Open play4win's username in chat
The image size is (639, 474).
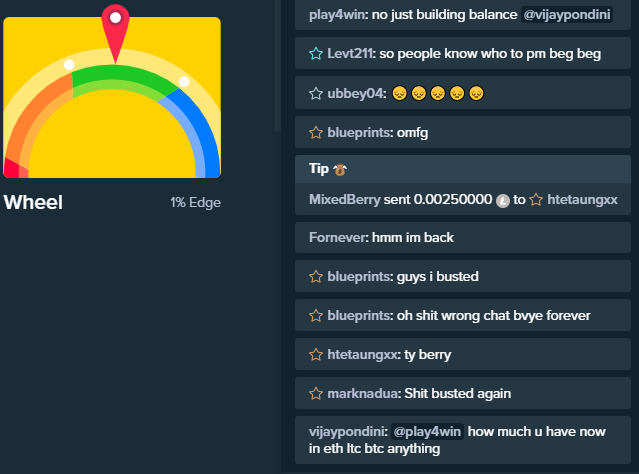click(x=337, y=15)
